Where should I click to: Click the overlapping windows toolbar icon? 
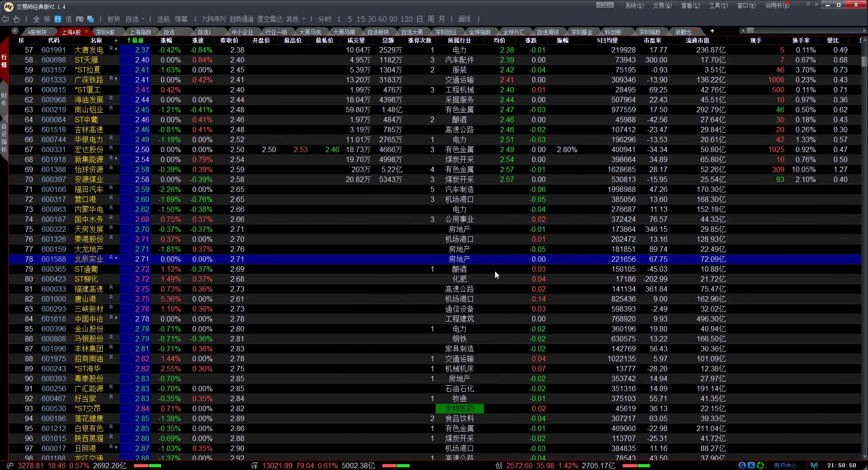point(91,19)
